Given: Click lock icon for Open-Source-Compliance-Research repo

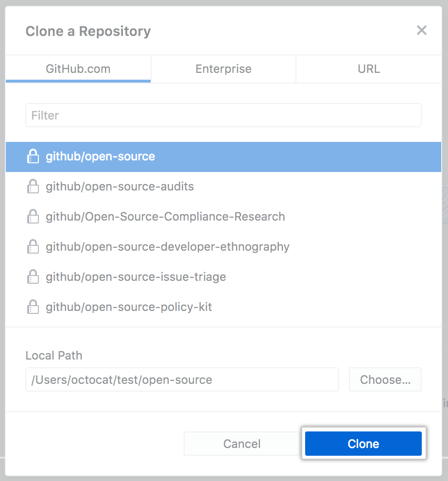Looking at the screenshot, I should pos(33,217).
